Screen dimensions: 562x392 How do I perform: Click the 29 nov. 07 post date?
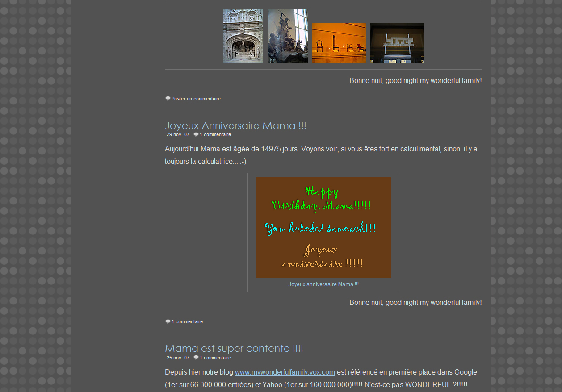(178, 135)
